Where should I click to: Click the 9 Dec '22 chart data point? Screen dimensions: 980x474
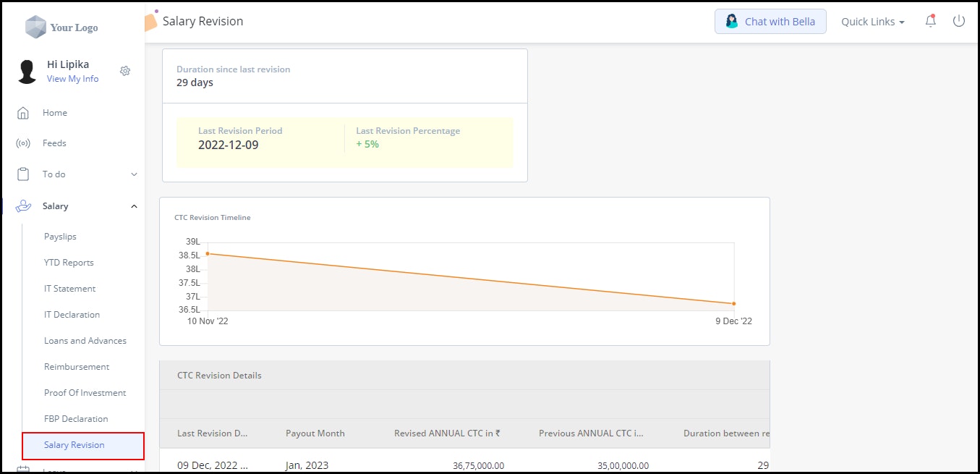tap(733, 304)
